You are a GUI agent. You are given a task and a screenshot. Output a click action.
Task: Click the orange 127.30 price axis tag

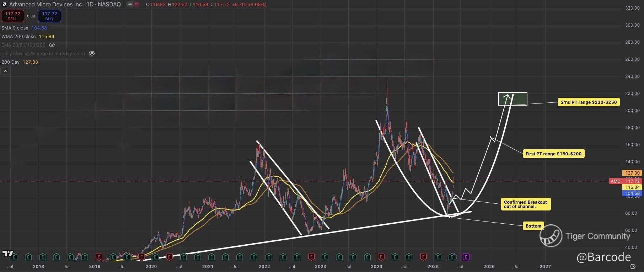pyautogui.click(x=632, y=173)
